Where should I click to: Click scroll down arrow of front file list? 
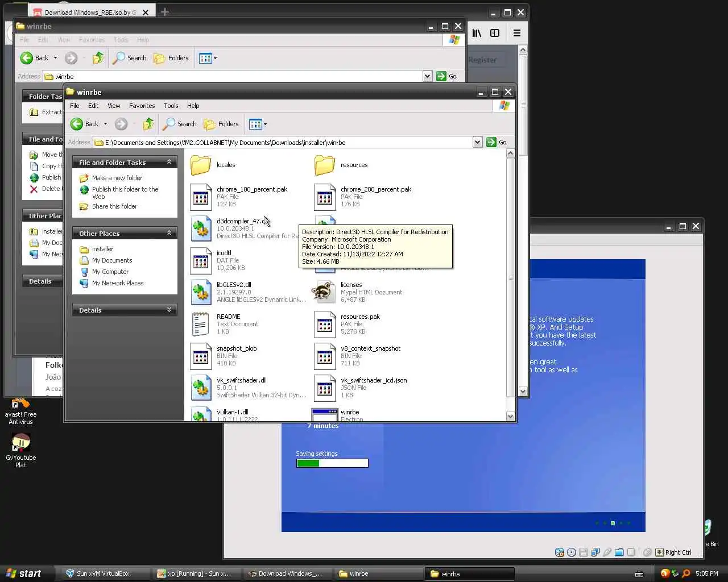click(x=510, y=416)
